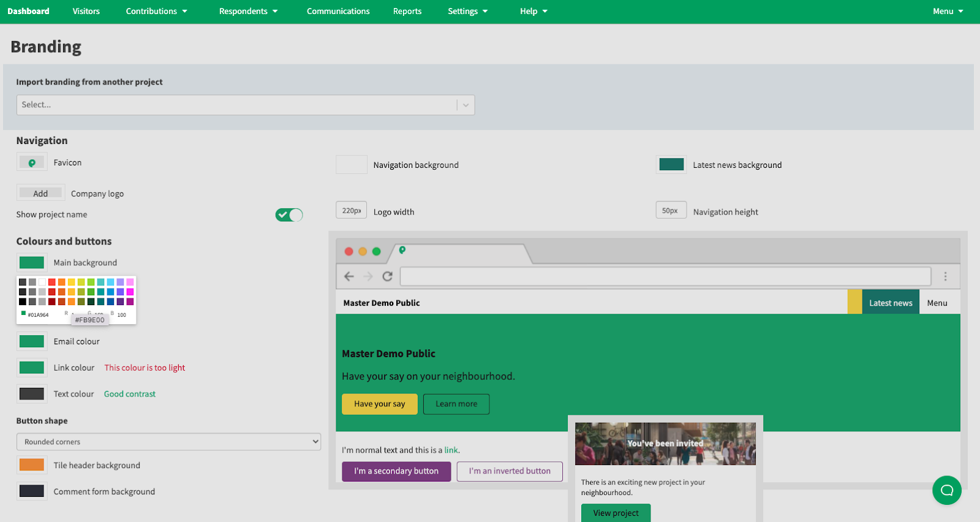Expand the Button shape dropdown
The image size is (980, 522).
click(168, 442)
